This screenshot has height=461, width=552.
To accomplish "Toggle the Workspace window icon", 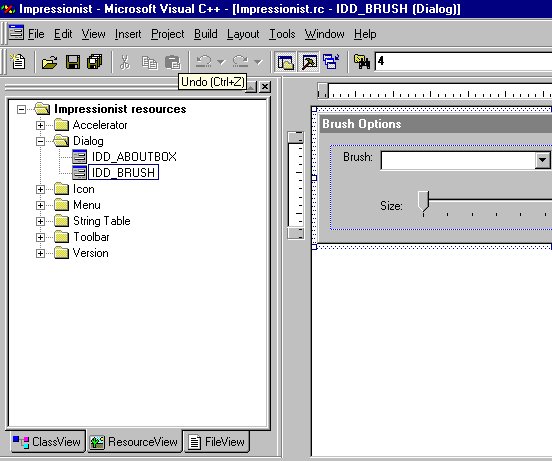I will 286,62.
